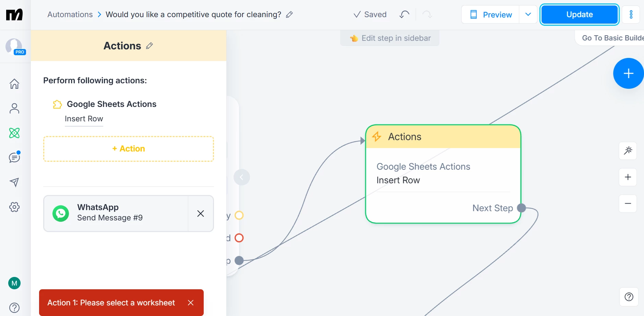Click the automation title text
Image resolution: width=644 pixels, height=316 pixels.
[x=193, y=14]
